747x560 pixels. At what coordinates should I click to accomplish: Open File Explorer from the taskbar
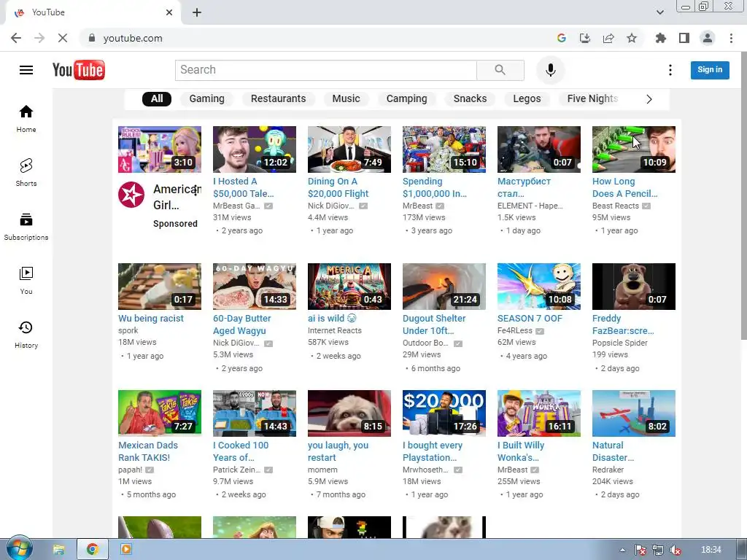pyautogui.click(x=59, y=550)
